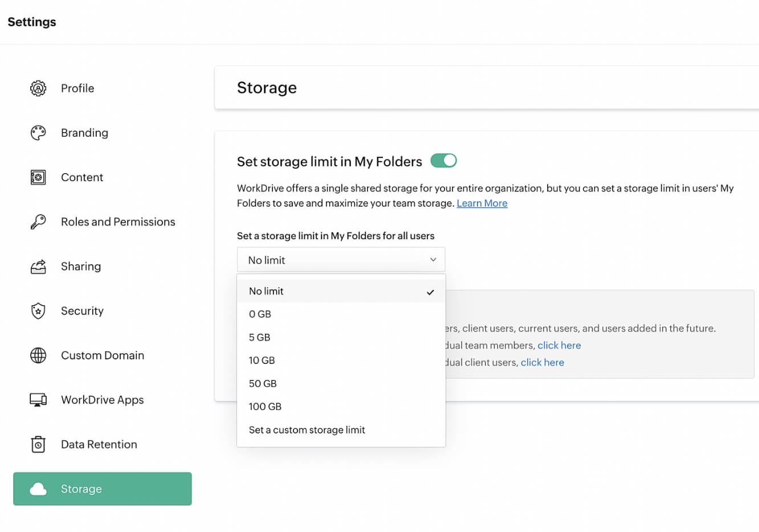
Task: Select 100 GB from the list
Action: [x=265, y=407]
